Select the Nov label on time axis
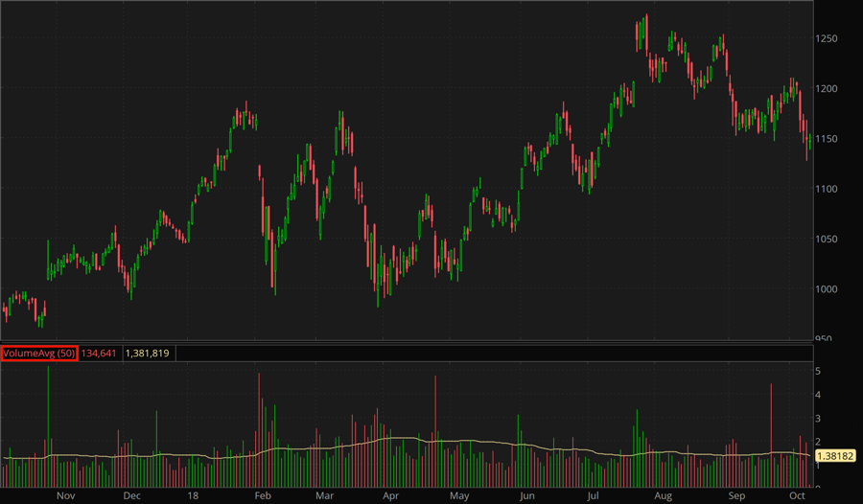This screenshot has width=863, height=504. pyautogui.click(x=65, y=496)
